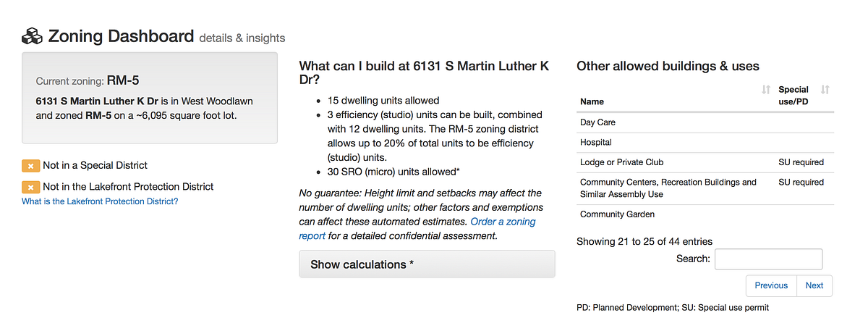The height and width of the screenshot is (331, 868).
Task: Go to the Next page of entries
Action: click(814, 285)
